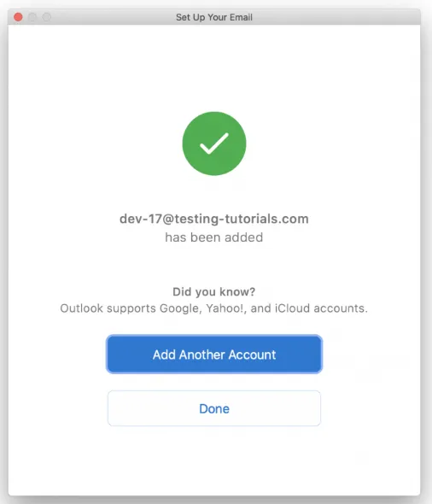Click the greyed-out minimize window button
This screenshot has height=504, width=432.
point(32,17)
